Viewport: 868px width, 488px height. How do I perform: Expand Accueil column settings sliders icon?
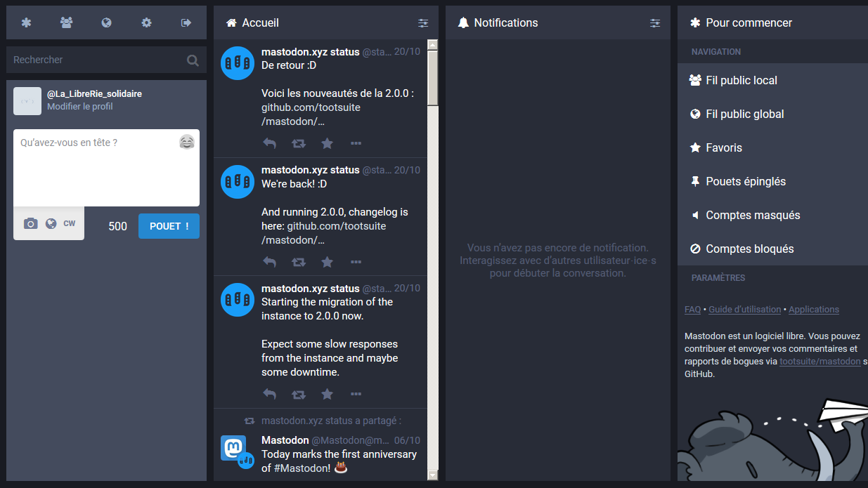[x=423, y=23]
